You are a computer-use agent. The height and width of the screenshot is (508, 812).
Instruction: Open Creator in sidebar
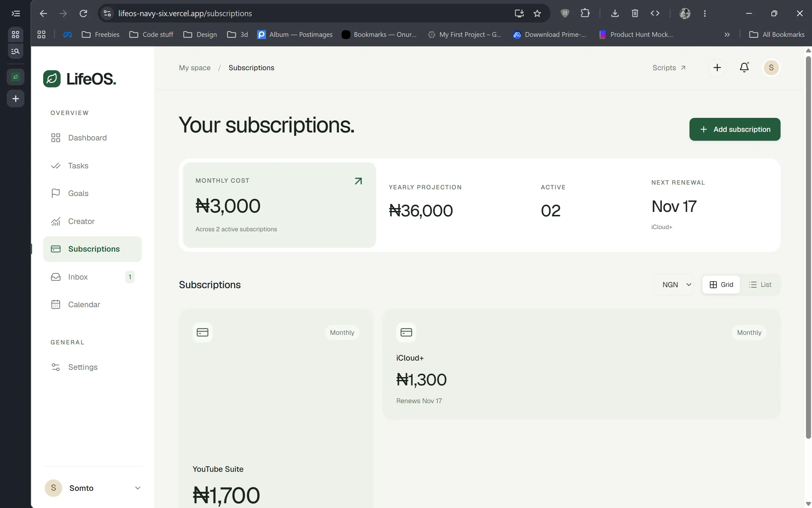click(x=93, y=221)
